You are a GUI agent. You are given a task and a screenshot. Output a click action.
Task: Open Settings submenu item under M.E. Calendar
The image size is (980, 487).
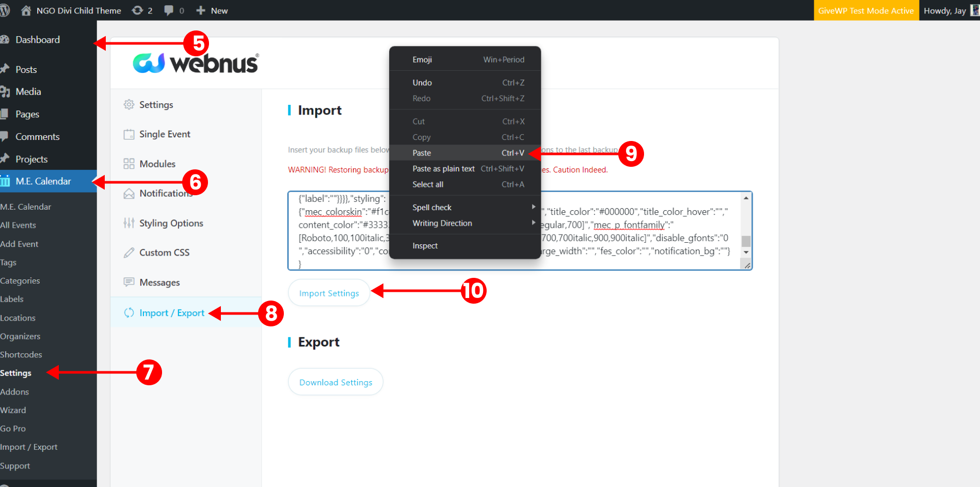pyautogui.click(x=16, y=373)
